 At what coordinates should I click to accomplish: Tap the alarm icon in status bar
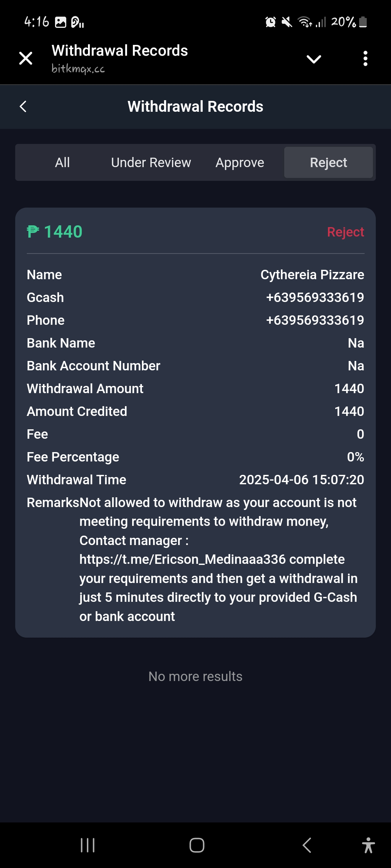point(270,22)
